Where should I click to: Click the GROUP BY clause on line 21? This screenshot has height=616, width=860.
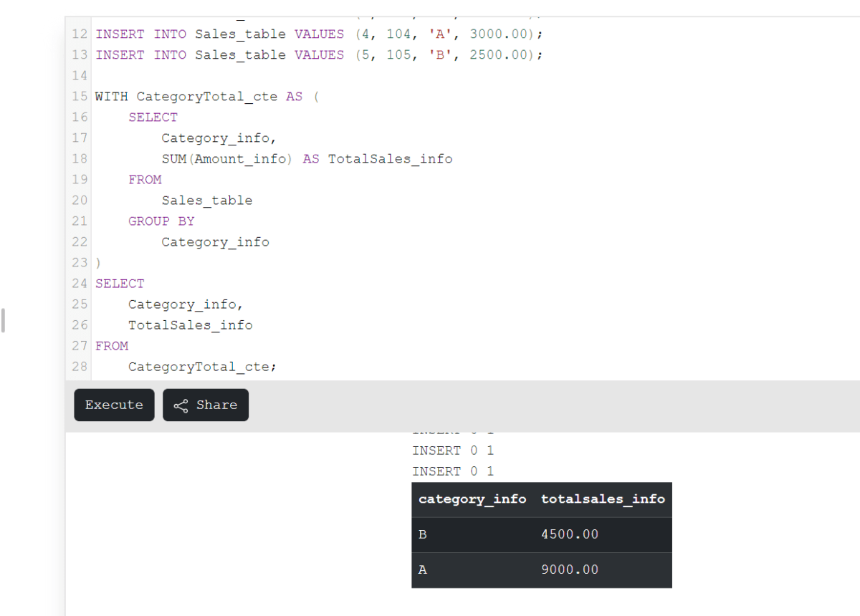[x=161, y=221]
